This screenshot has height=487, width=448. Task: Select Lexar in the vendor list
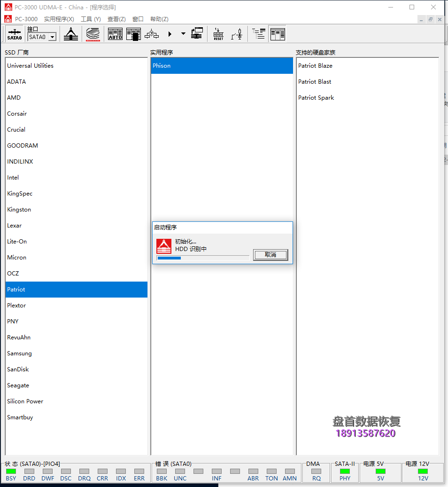77,226
